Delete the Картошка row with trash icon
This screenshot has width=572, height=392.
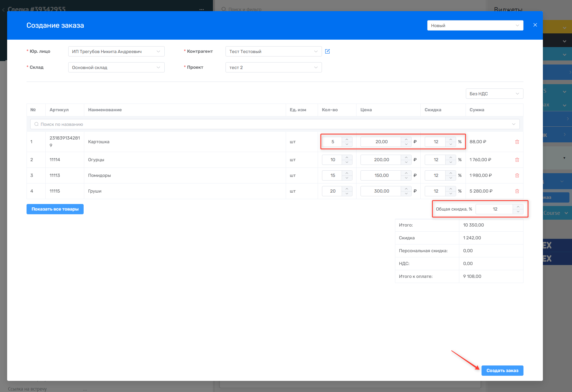tap(517, 142)
